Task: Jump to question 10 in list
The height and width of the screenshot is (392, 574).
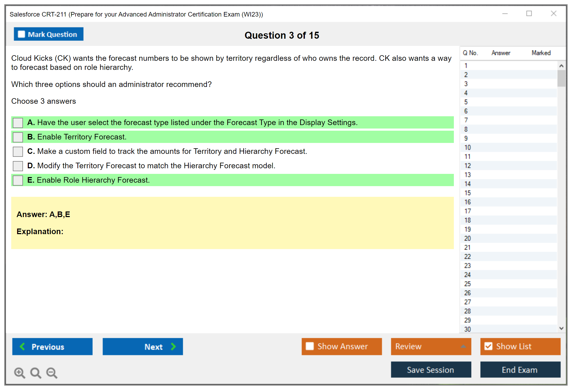Action: 467,147
